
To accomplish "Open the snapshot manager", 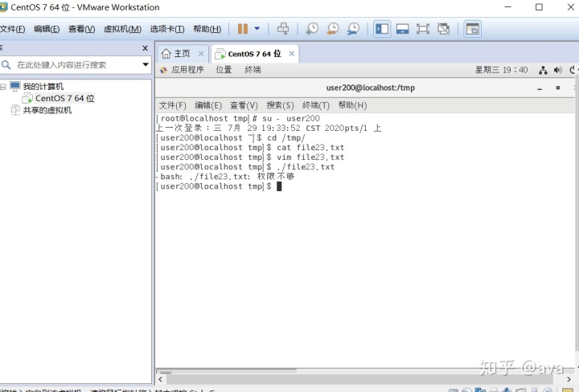I will pyautogui.click(x=353, y=29).
